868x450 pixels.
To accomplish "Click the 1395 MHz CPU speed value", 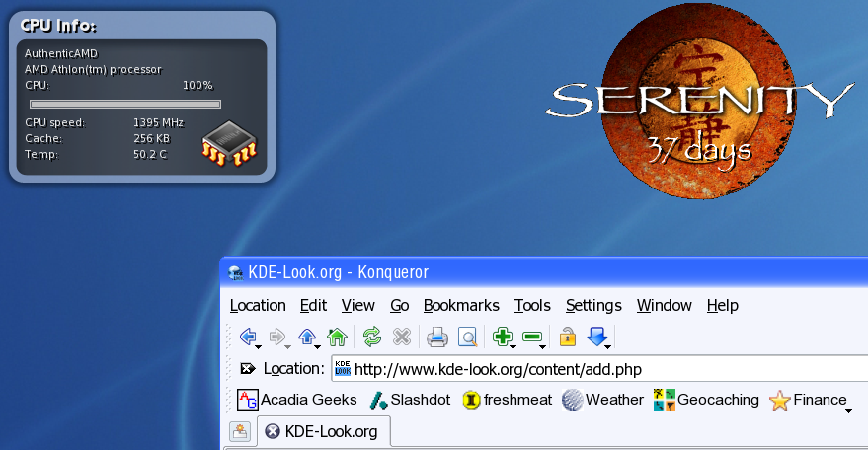I will [158, 123].
